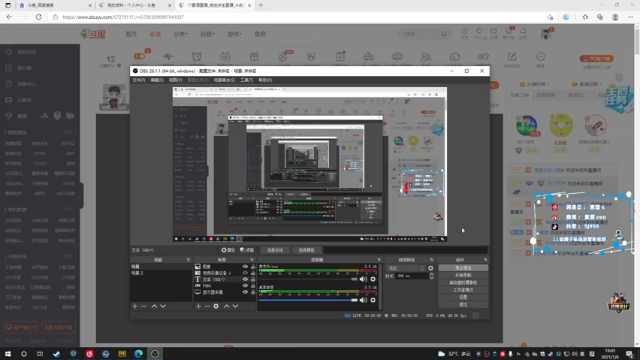Move selected scene up in Scenes panel

point(154,306)
